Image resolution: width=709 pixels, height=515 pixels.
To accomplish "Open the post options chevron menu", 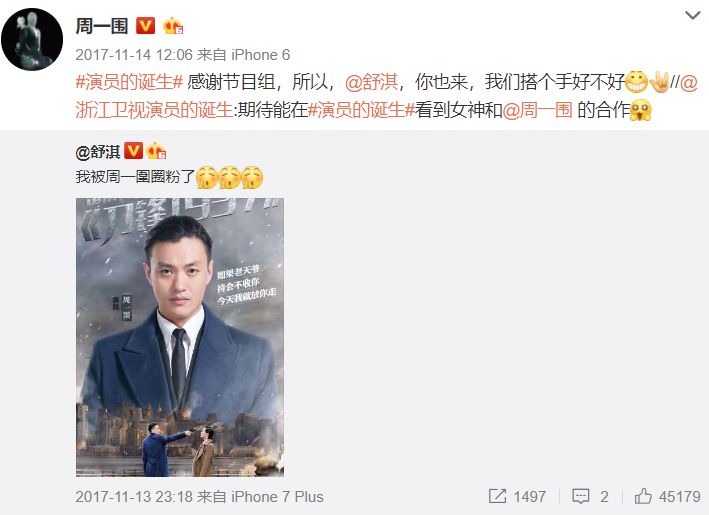I will (692, 16).
